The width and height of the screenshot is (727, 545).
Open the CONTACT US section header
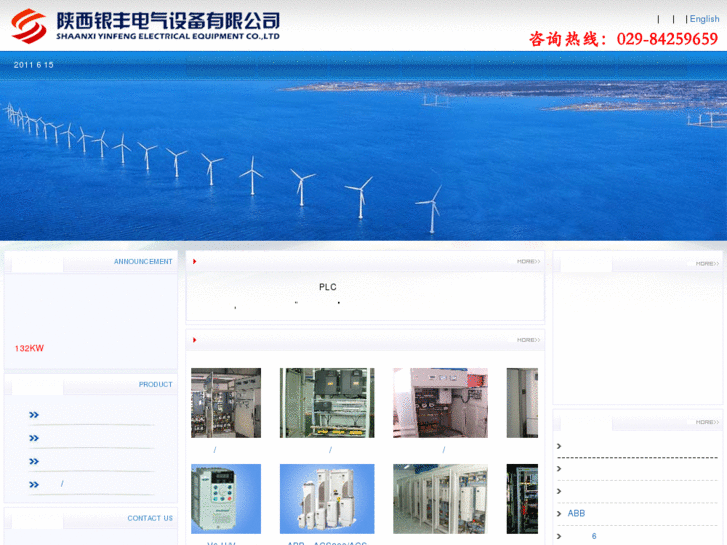coord(150,518)
